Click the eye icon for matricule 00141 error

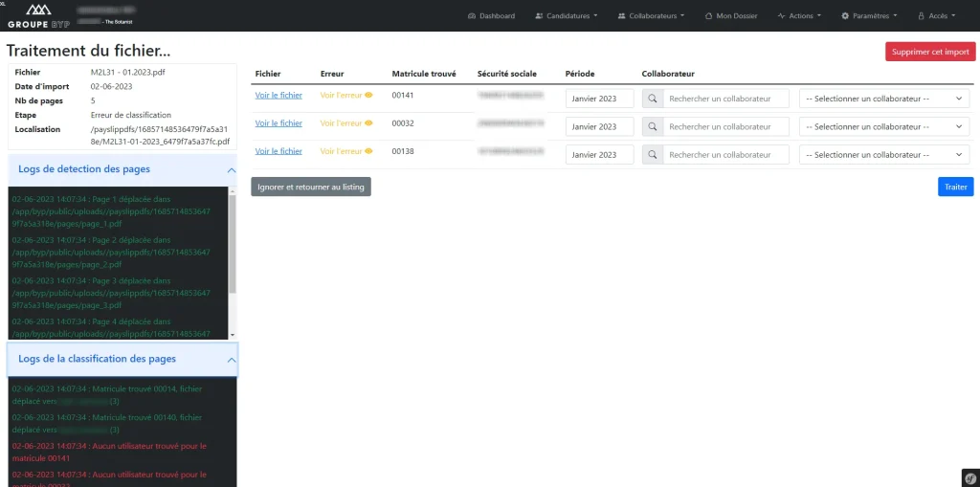pyautogui.click(x=368, y=95)
